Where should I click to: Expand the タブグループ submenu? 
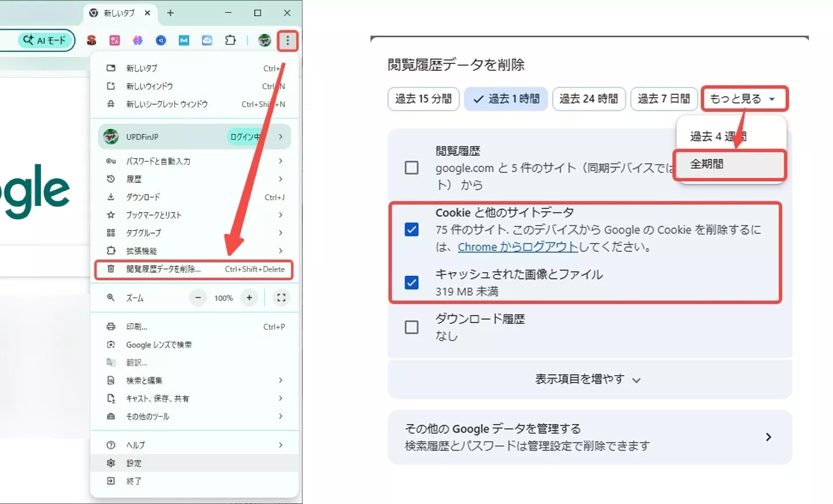pos(194,232)
